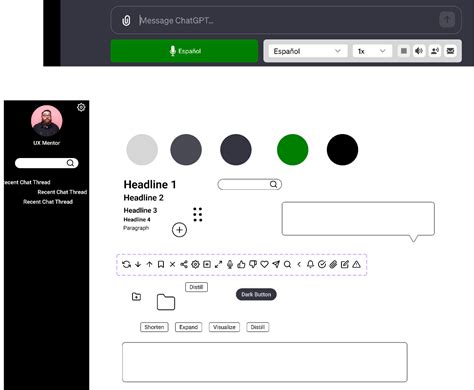This screenshot has height=390, width=474.
Task: Click the refresh/regenerate icon in icon row
Action: coord(126,265)
